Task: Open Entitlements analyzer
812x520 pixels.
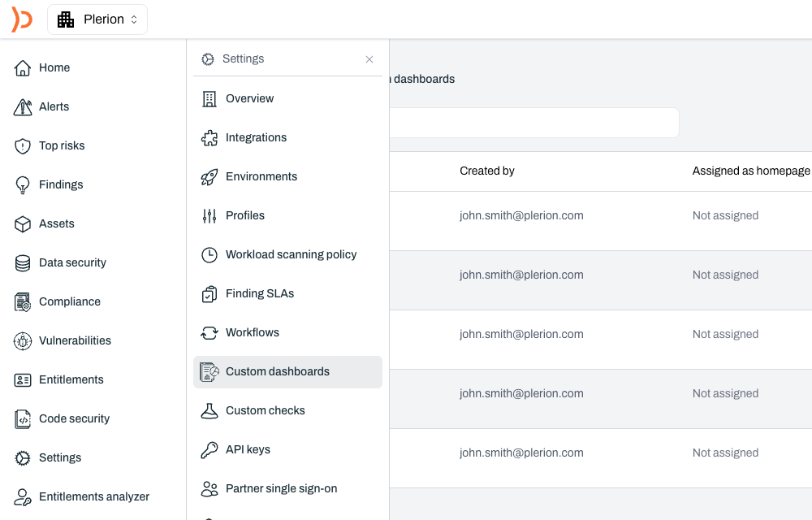Action: pos(93,496)
